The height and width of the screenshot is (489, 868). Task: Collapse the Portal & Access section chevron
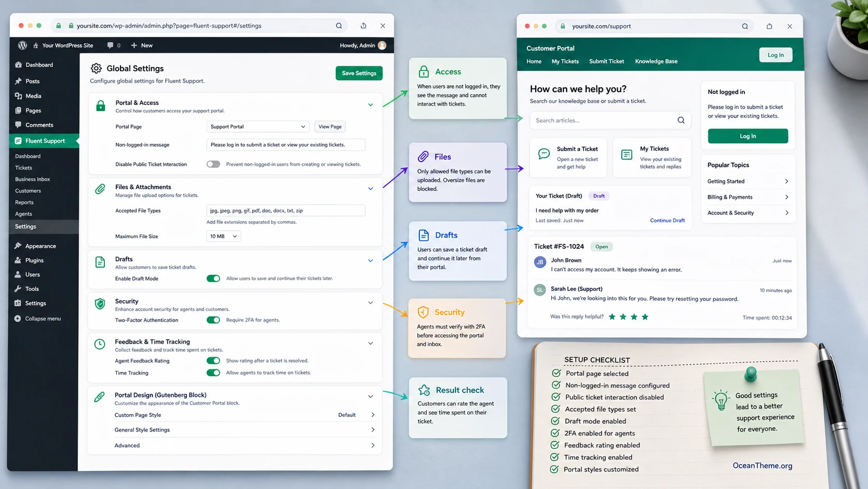tap(371, 105)
